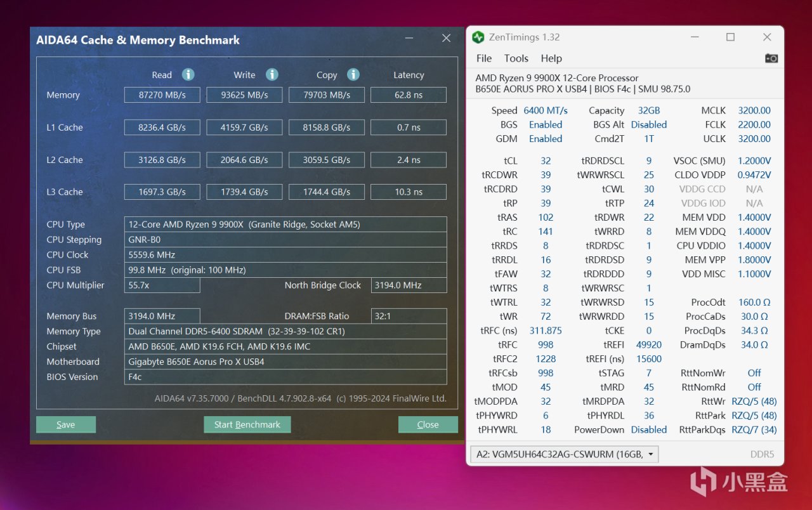Click the CPU FSB value 99.8 MHz
Viewport: 812px width, 510px height.
pos(285,270)
